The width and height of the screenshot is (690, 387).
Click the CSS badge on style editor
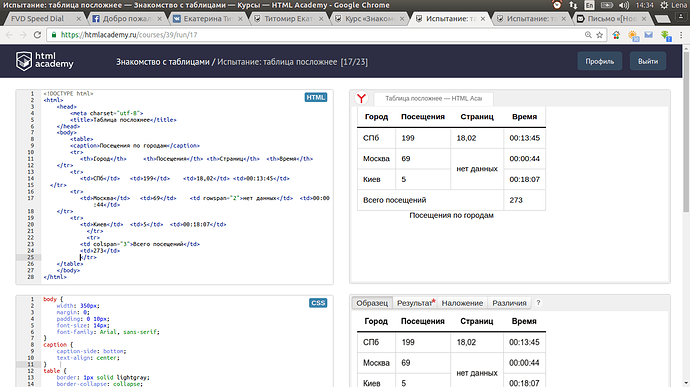click(x=318, y=303)
